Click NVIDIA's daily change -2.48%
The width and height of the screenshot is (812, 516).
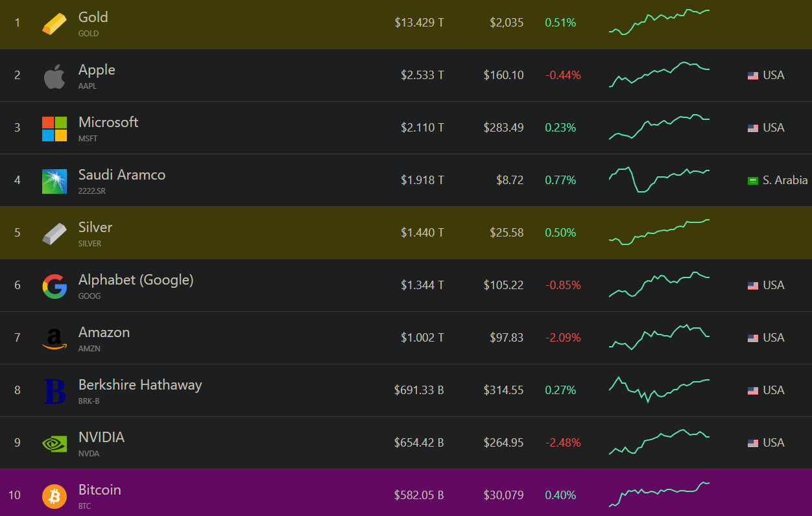coord(563,443)
